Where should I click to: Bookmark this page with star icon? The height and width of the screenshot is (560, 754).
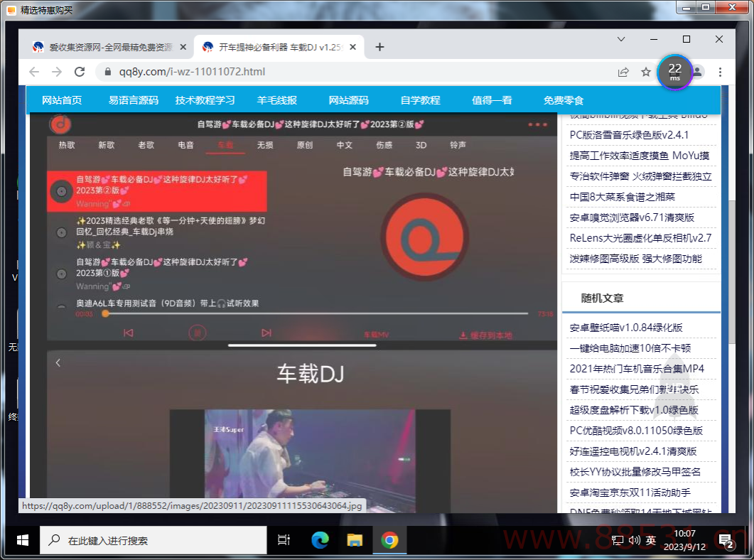pos(645,72)
